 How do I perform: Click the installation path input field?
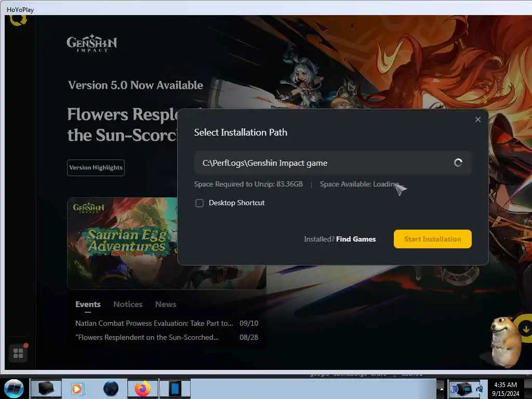[x=332, y=163]
